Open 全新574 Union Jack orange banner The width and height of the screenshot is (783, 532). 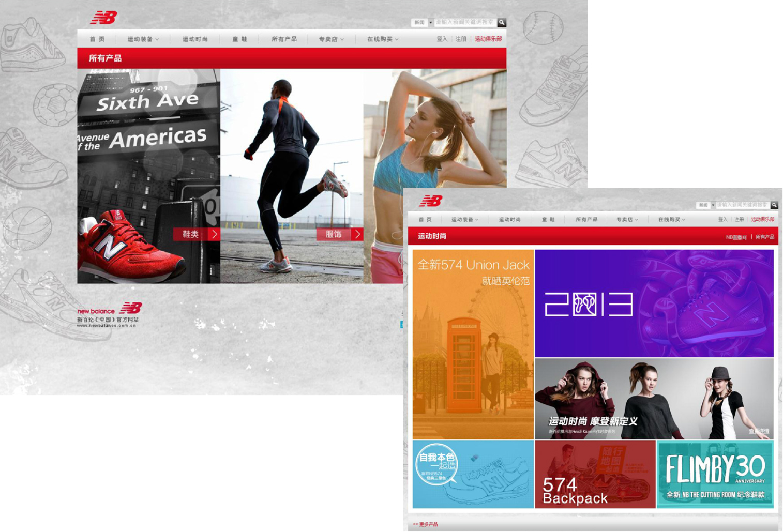[x=473, y=344]
